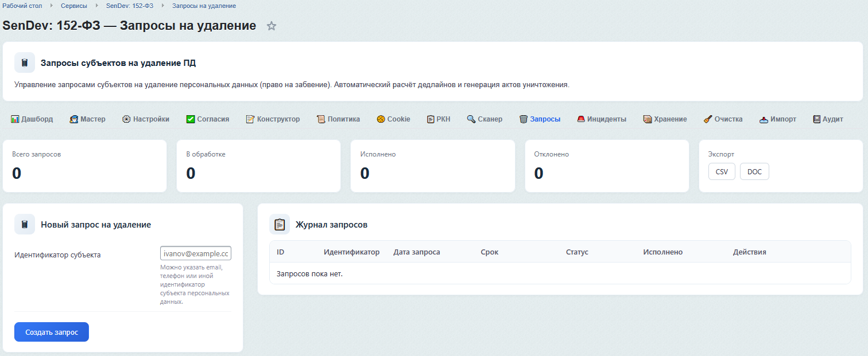868x356 pixels.
Task: Select the Cookie icon in navigation
Action: pyautogui.click(x=381, y=119)
